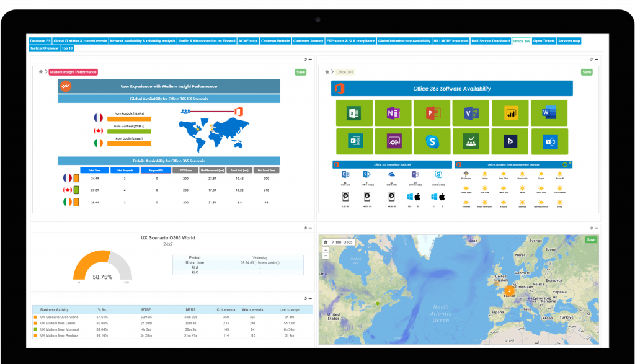Open the Skype availability tile

432,141
